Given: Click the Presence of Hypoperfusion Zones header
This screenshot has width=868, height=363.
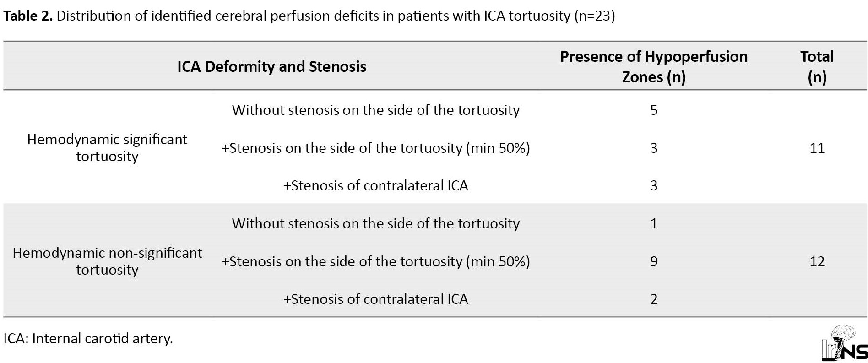Looking at the screenshot, I should (x=654, y=66).
